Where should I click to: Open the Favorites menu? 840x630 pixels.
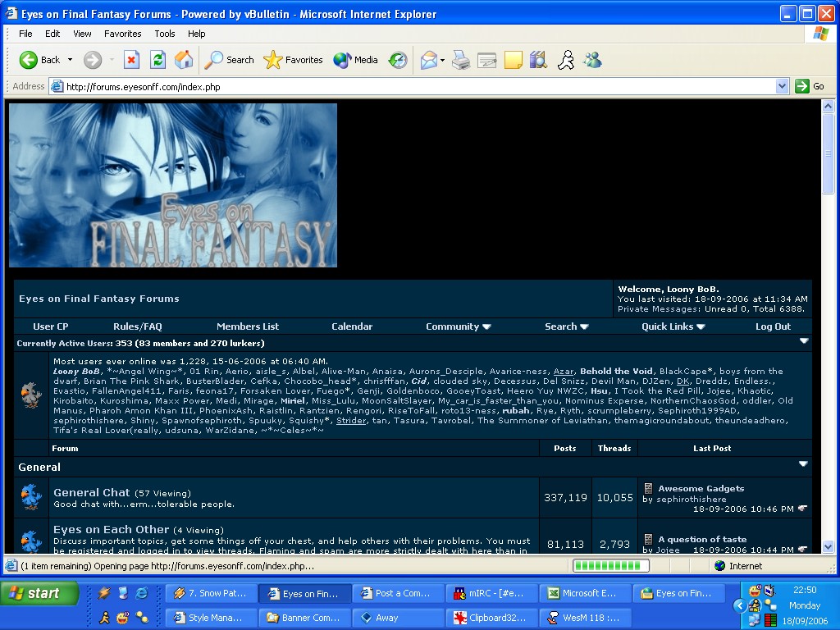(123, 34)
